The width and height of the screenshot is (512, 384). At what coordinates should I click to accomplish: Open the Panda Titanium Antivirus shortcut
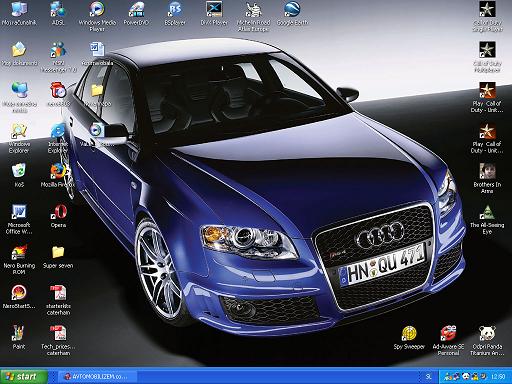tap(487, 340)
